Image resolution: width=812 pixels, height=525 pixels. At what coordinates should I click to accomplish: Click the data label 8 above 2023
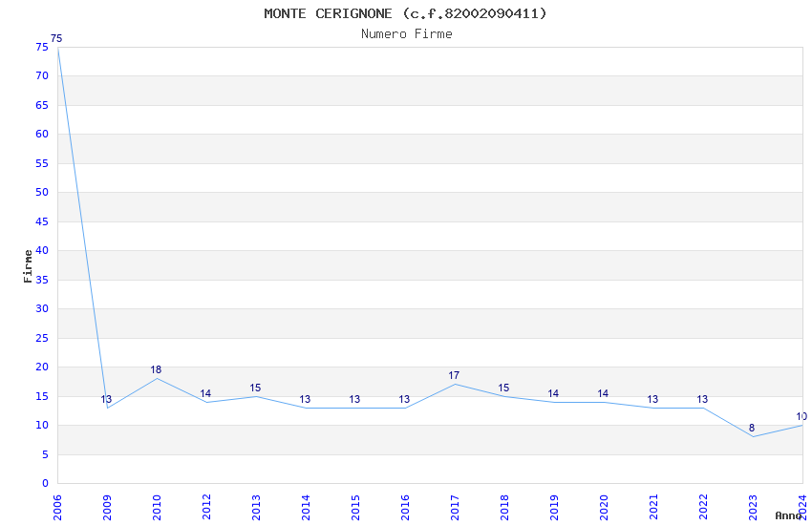[x=752, y=429]
